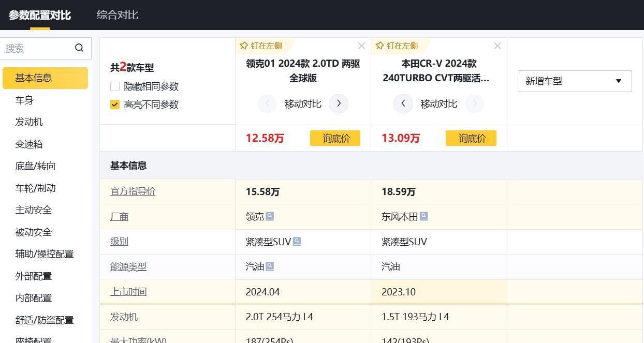Move 领克01 column right
644x343 pixels.
click(x=339, y=103)
